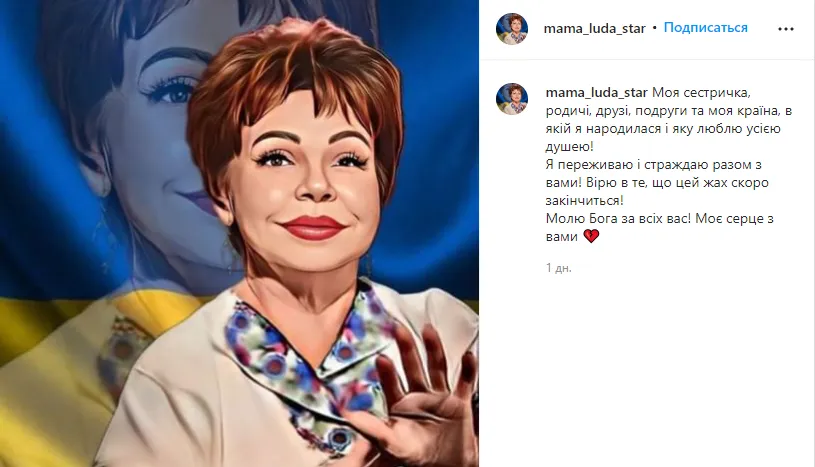This screenshot has width=815, height=467.
Task: Open mama_luda_star profile from the header username
Action: (594, 28)
